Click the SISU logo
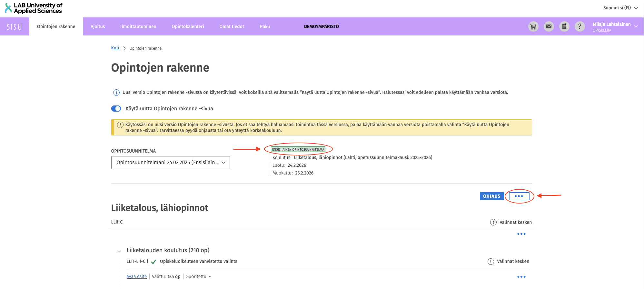 click(x=15, y=27)
